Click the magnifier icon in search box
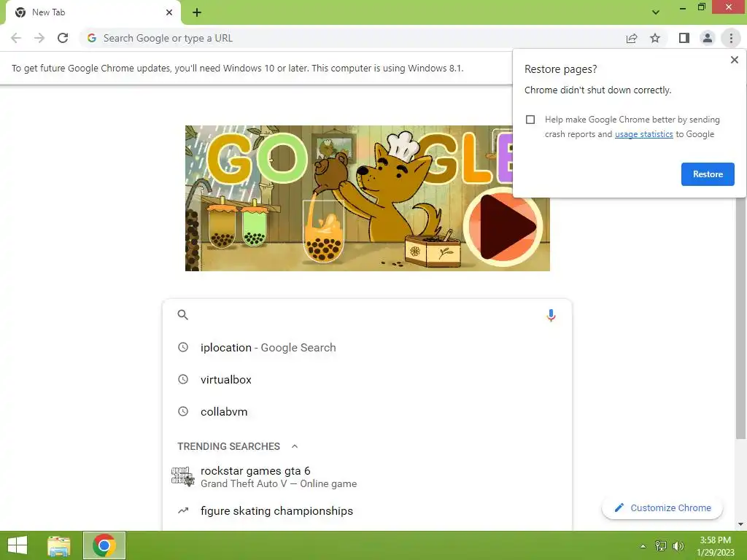747x560 pixels. pos(183,315)
